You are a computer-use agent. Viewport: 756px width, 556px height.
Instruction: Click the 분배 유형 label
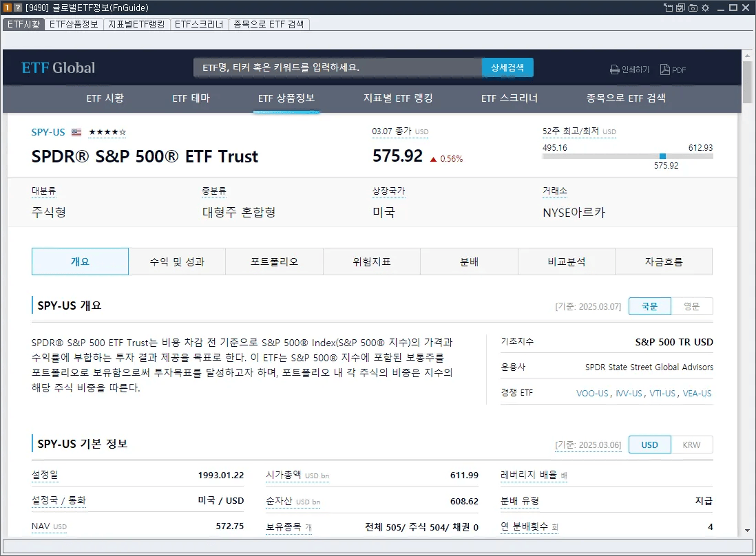click(520, 500)
